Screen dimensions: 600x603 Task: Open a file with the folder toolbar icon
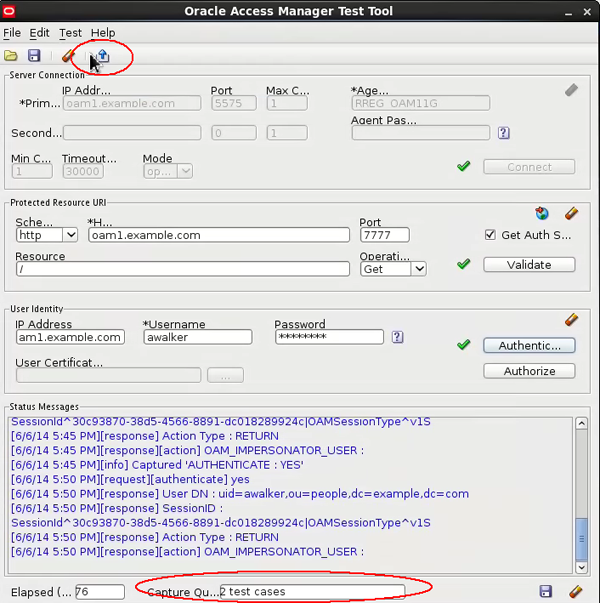tap(11, 56)
